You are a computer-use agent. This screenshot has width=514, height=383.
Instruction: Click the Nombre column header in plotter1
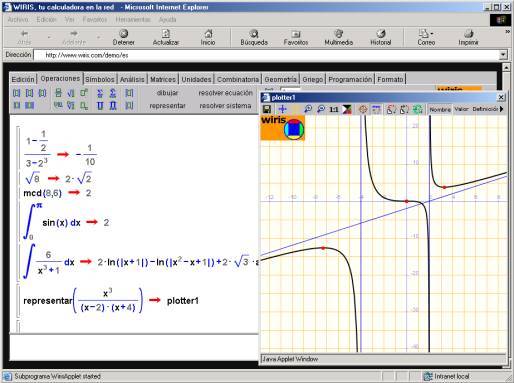click(x=440, y=109)
